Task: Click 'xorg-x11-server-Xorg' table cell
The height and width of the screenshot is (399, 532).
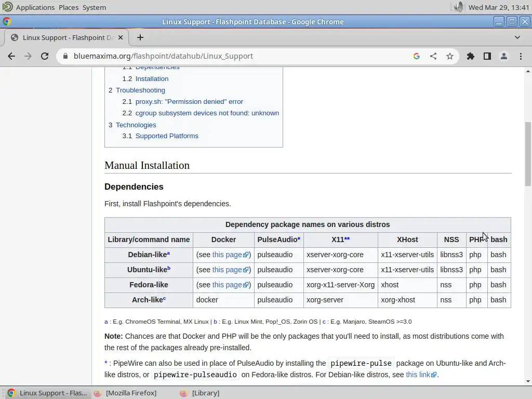Action: 340,285
